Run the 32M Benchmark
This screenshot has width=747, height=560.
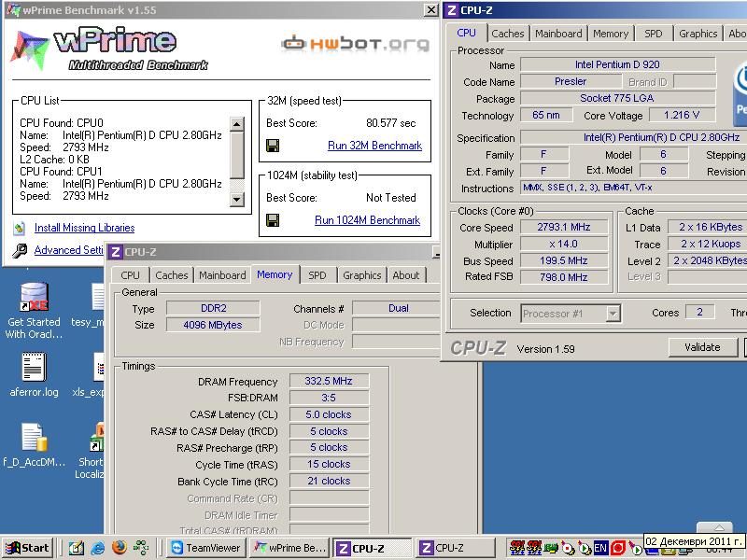375,146
